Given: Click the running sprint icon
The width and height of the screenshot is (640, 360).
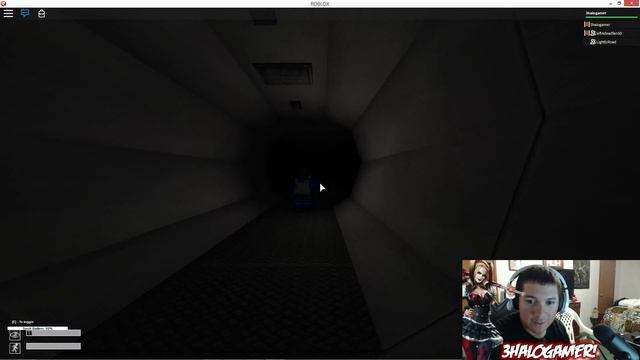Looking at the screenshot, I should point(15,348).
